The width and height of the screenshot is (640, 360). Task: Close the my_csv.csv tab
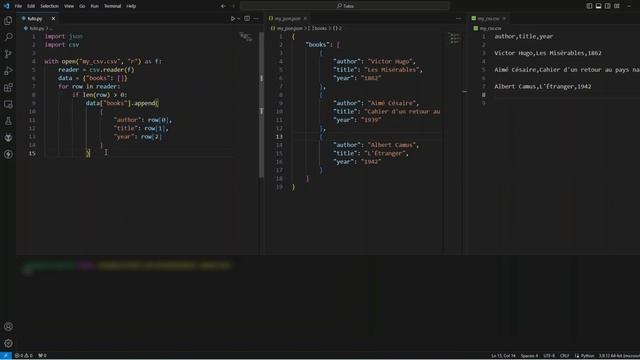(504, 18)
